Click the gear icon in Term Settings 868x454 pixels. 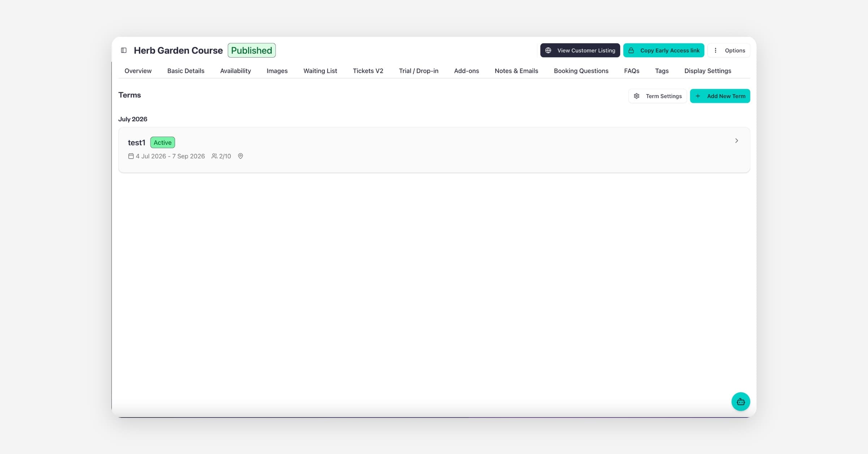637,96
